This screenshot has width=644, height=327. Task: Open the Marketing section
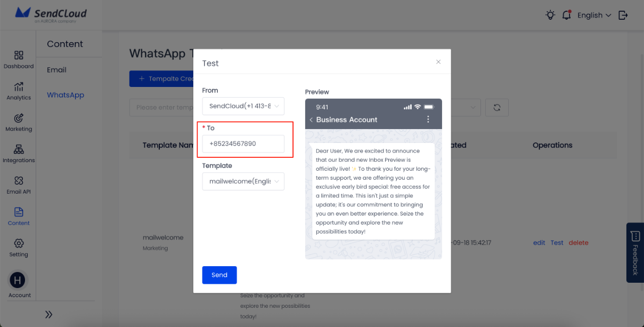19,121
